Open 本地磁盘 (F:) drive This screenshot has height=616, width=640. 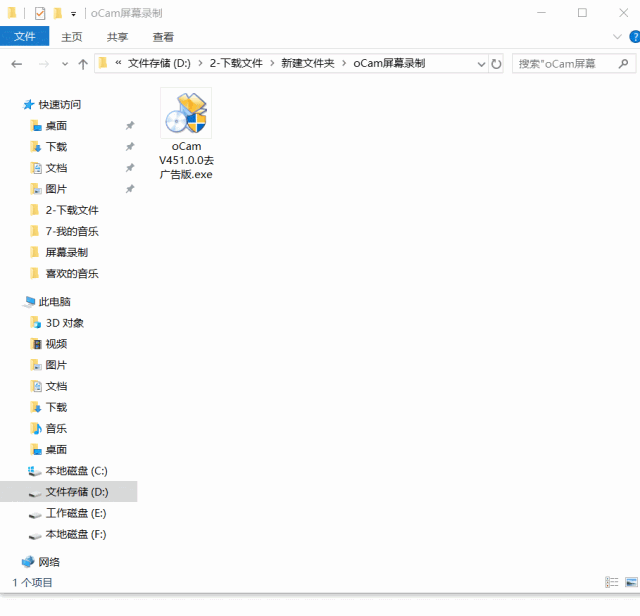(x=76, y=535)
